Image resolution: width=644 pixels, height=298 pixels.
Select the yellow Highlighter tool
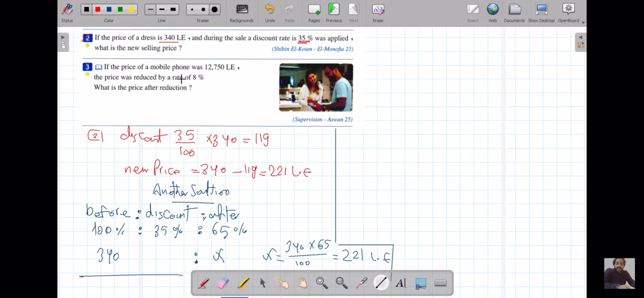(x=243, y=283)
